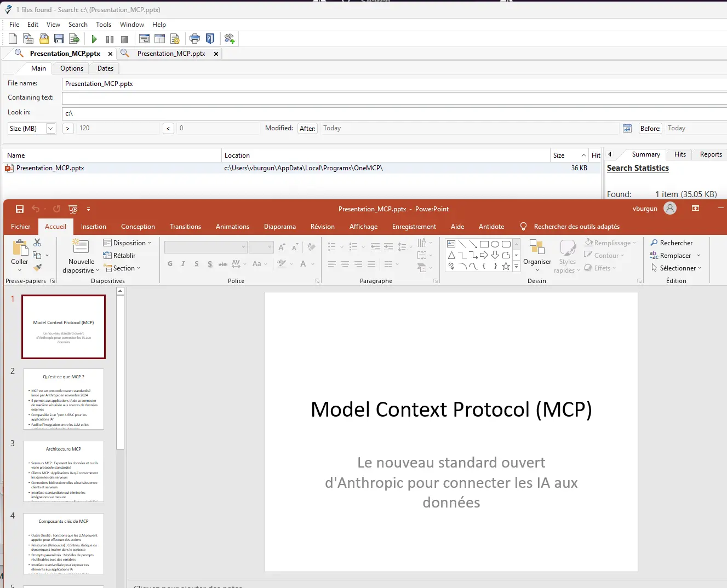Viewport: 727px width, 588px height.
Task: Open the Insertion ribbon tab
Action: [94, 227]
